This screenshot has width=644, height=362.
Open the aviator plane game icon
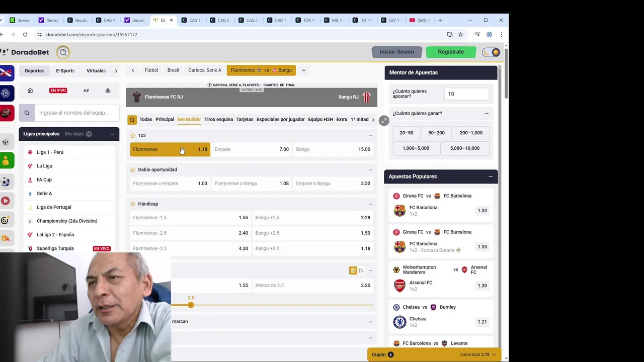click(x=6, y=73)
